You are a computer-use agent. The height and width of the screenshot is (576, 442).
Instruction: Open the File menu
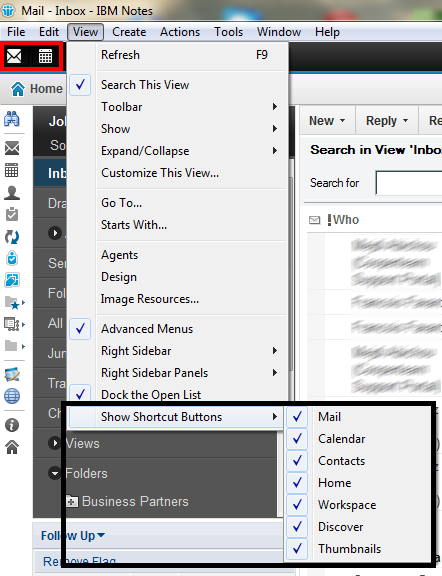pos(16,32)
